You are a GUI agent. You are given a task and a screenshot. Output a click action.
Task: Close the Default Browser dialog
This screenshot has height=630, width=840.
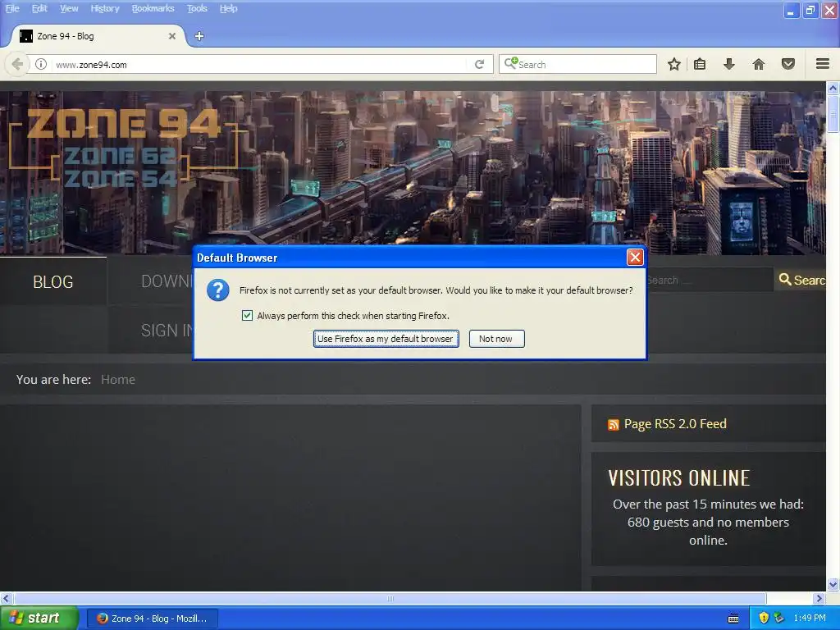pyautogui.click(x=635, y=257)
